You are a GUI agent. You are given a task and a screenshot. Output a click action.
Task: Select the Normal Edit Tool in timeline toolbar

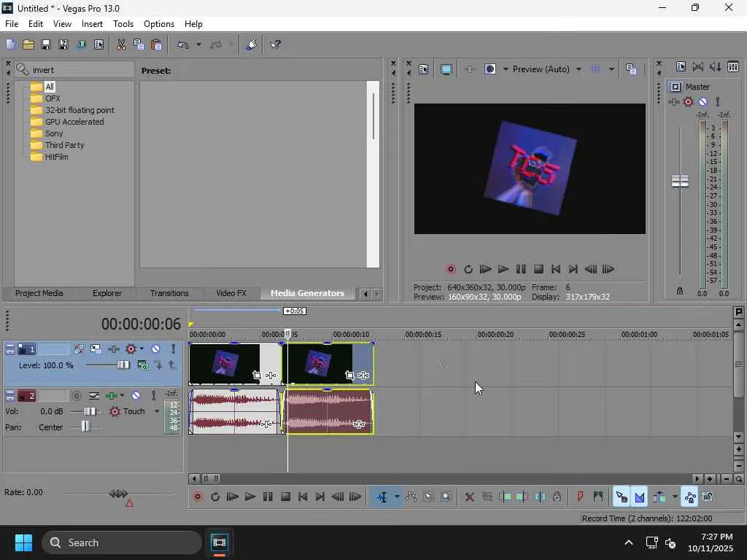pos(382,497)
